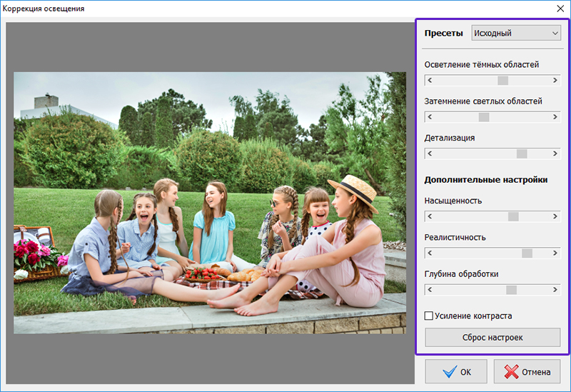Click the Реалистичность slider thumb

tap(527, 253)
